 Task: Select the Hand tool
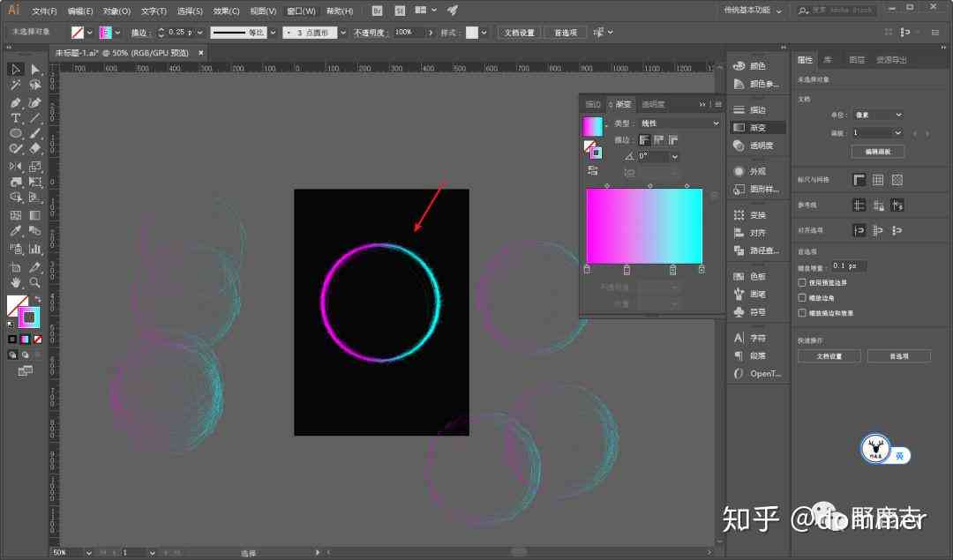(16, 282)
